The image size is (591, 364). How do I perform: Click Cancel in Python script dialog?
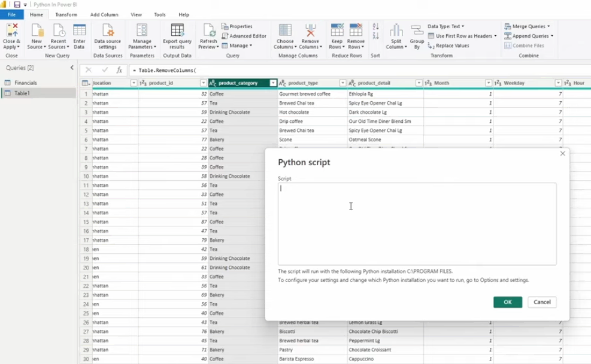[542, 302]
